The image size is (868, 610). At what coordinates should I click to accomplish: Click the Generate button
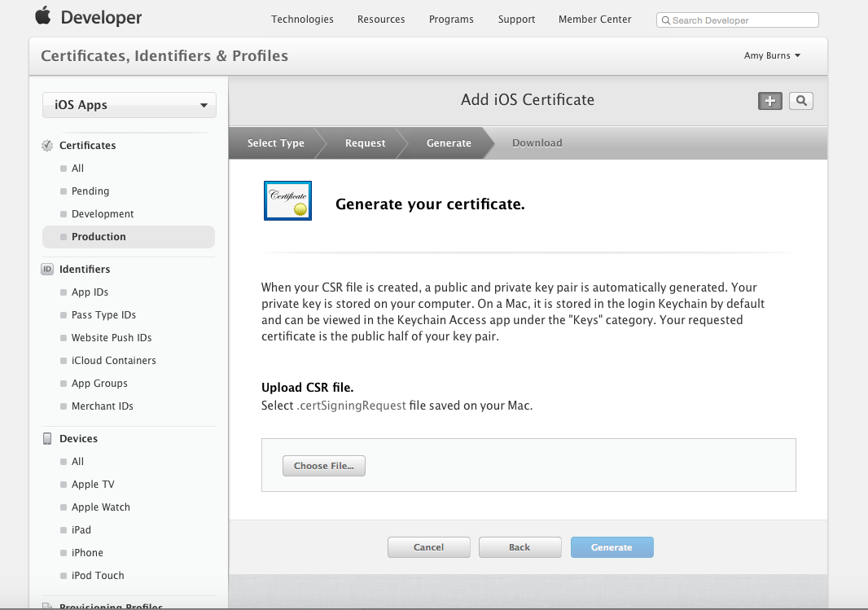[x=612, y=546]
